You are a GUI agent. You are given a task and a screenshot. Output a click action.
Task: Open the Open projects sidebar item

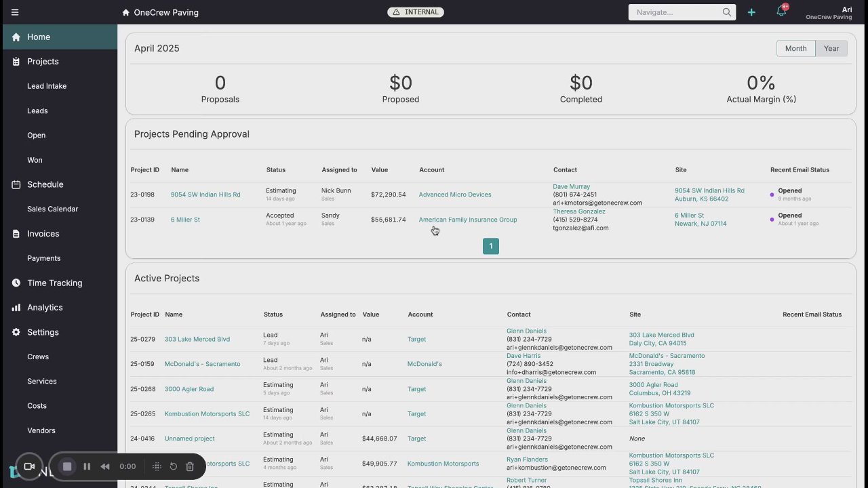[x=37, y=136]
